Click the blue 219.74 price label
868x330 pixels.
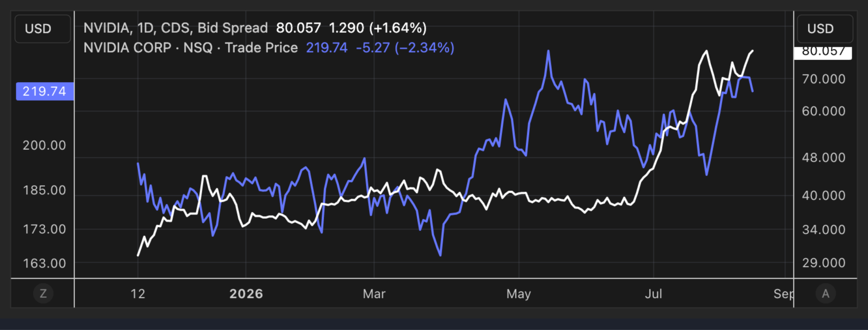45,91
